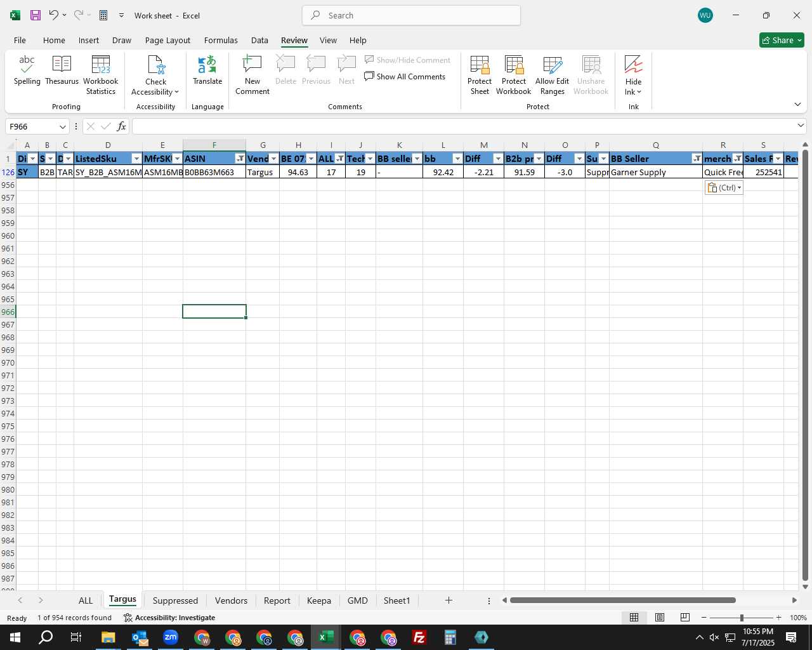Viewport: 812px width, 650px height.
Task: Open the Hide Ink menu
Action: pos(633,75)
